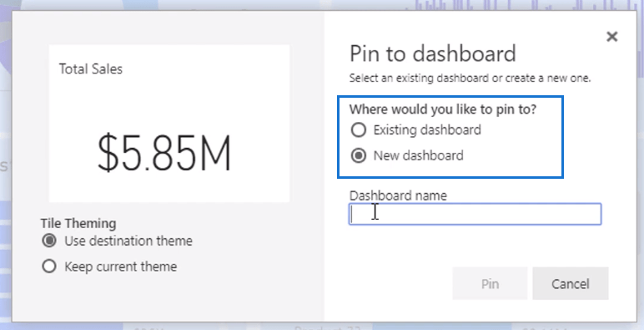Click the 'Existing dashboard' option label text
This screenshot has height=330, width=644.
(x=427, y=130)
